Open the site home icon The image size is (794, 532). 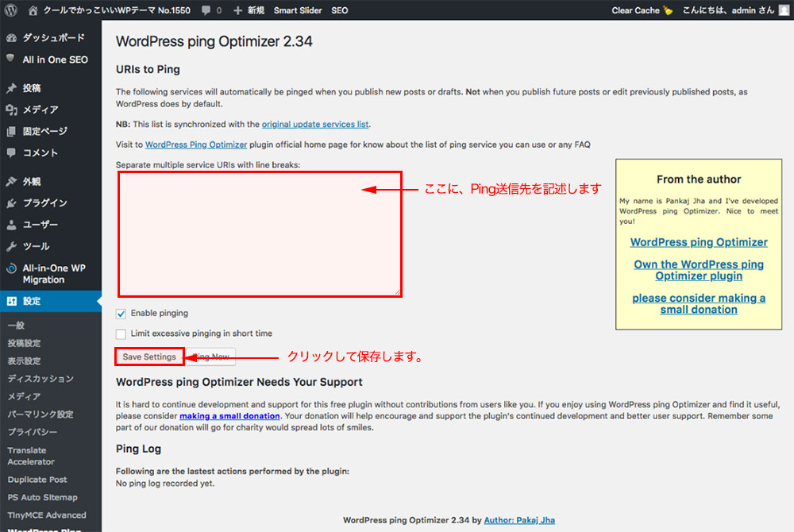click(33, 10)
